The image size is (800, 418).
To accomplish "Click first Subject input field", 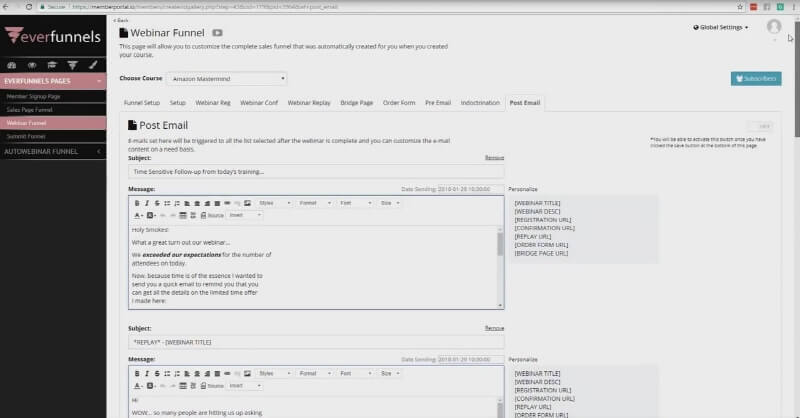I will tap(316, 172).
